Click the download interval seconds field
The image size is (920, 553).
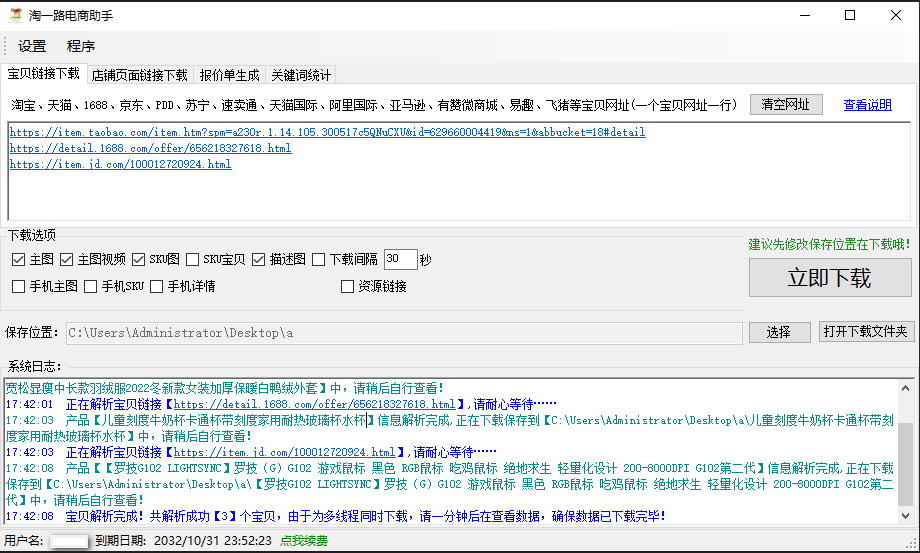(400, 259)
